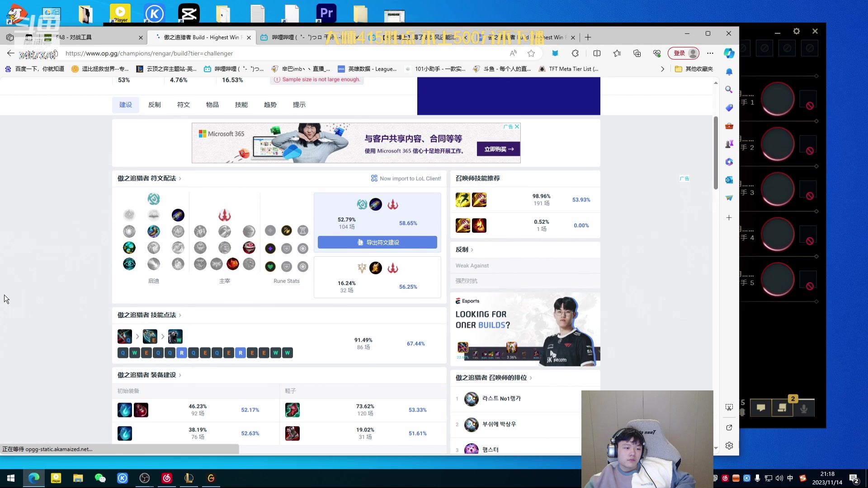
Task: Open the split screen view icon
Action: (597, 53)
